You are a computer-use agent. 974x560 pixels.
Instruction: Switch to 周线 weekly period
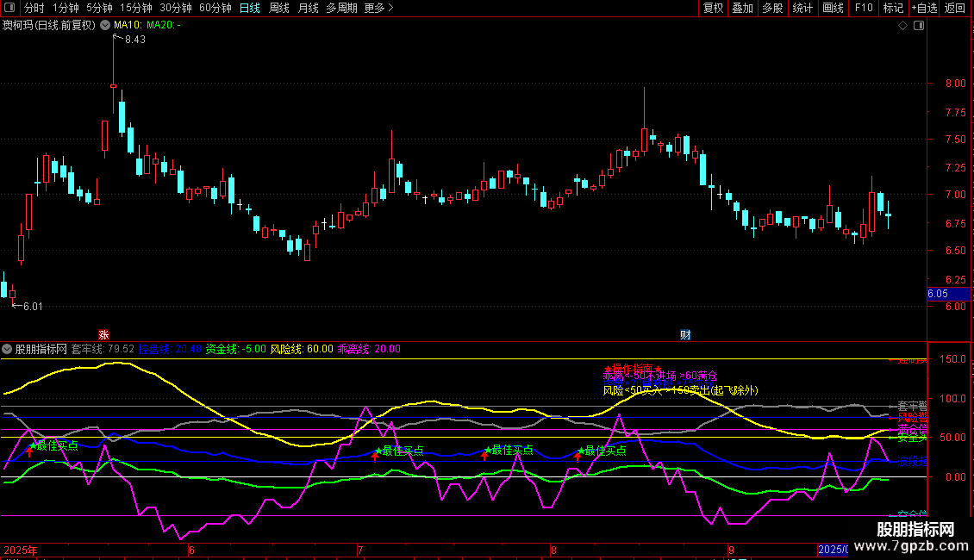tap(279, 9)
